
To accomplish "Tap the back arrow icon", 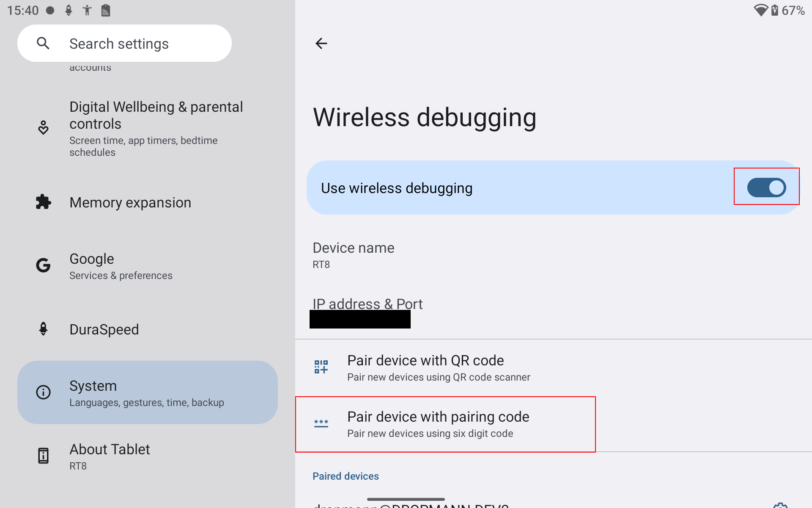I will point(321,43).
